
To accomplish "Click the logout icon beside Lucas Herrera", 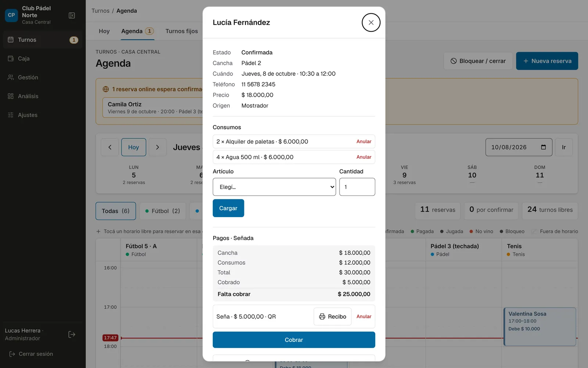I will [x=72, y=335].
